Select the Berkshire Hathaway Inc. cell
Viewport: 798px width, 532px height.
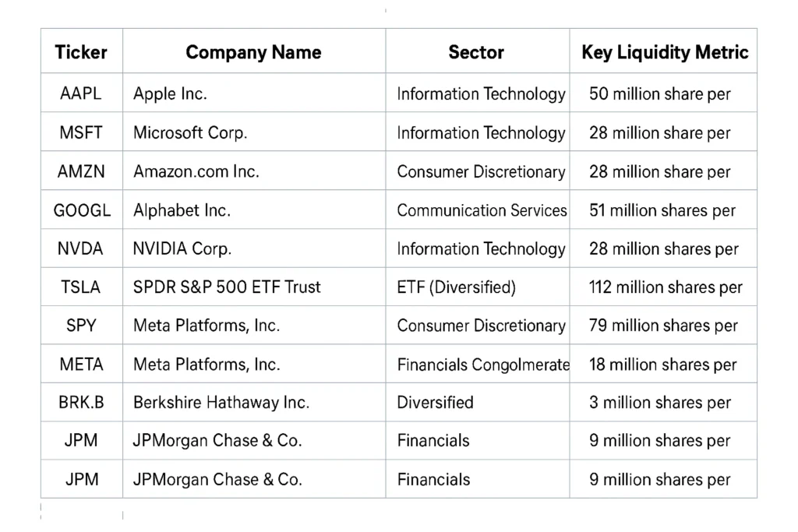coord(221,403)
